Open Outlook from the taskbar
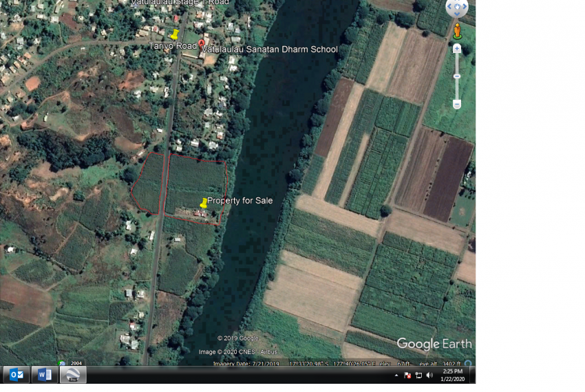 click(x=17, y=375)
